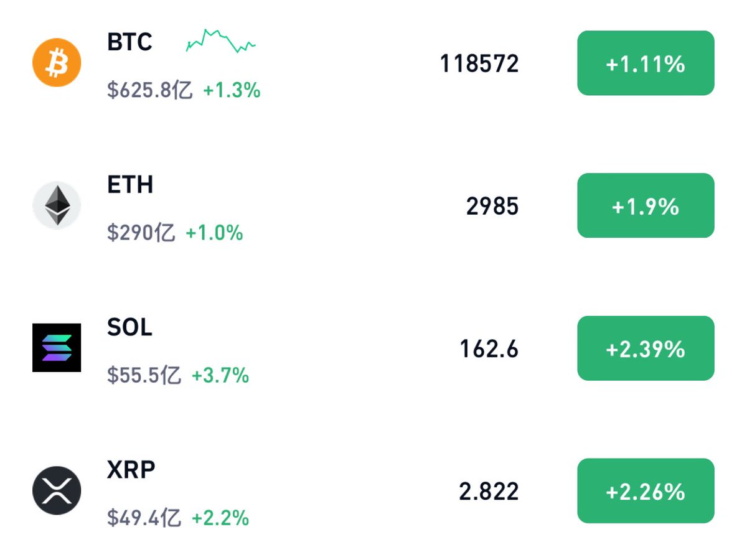The height and width of the screenshot is (560, 747).
Task: Select the BTC ticker name
Action: 129,42
